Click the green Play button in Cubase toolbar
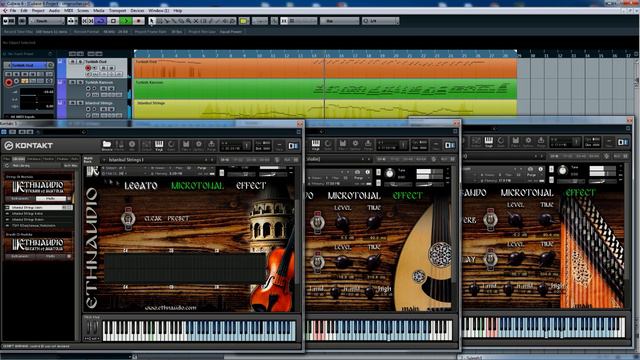 [126, 21]
